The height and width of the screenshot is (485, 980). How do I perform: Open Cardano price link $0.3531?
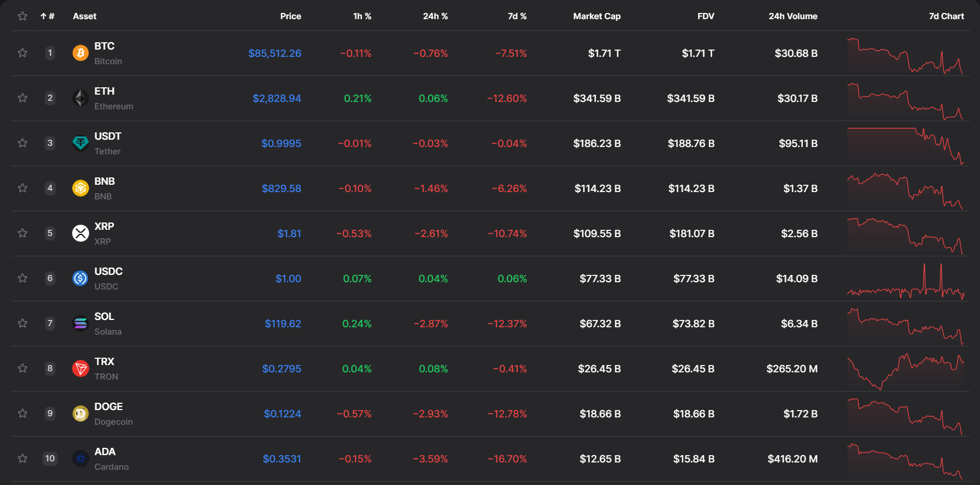point(282,459)
